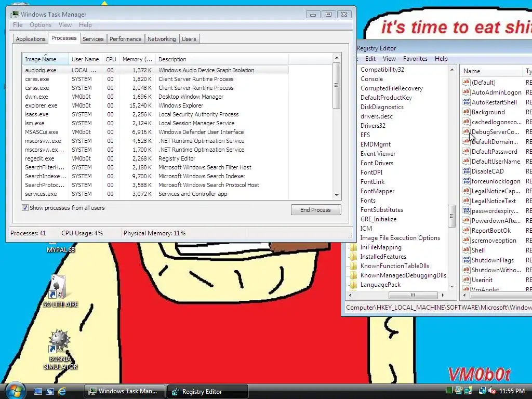The image size is (532, 399).
Task: Click the AutoAdminLogon string value icon
Action: (467, 92)
